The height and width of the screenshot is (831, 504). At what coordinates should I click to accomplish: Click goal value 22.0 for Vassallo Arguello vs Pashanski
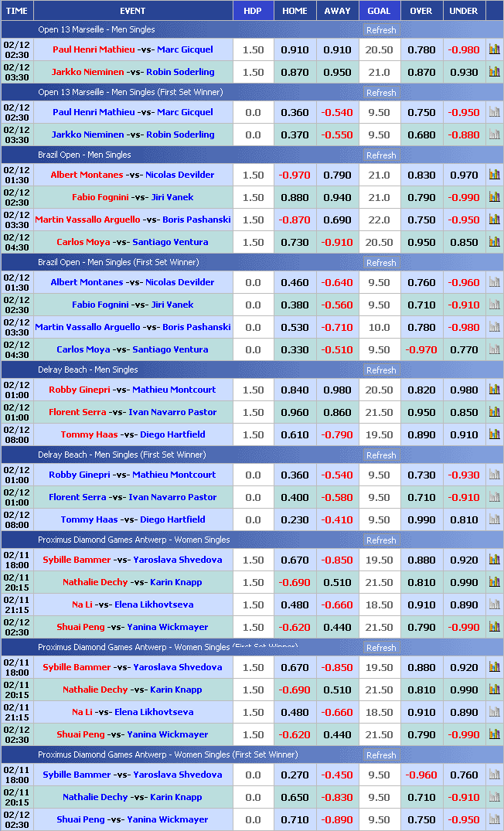[379, 220]
